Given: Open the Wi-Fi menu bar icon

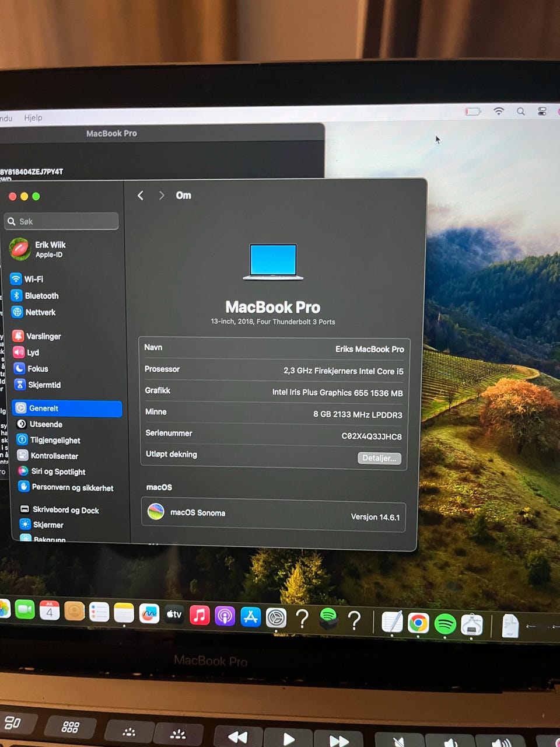Looking at the screenshot, I should coord(499,111).
